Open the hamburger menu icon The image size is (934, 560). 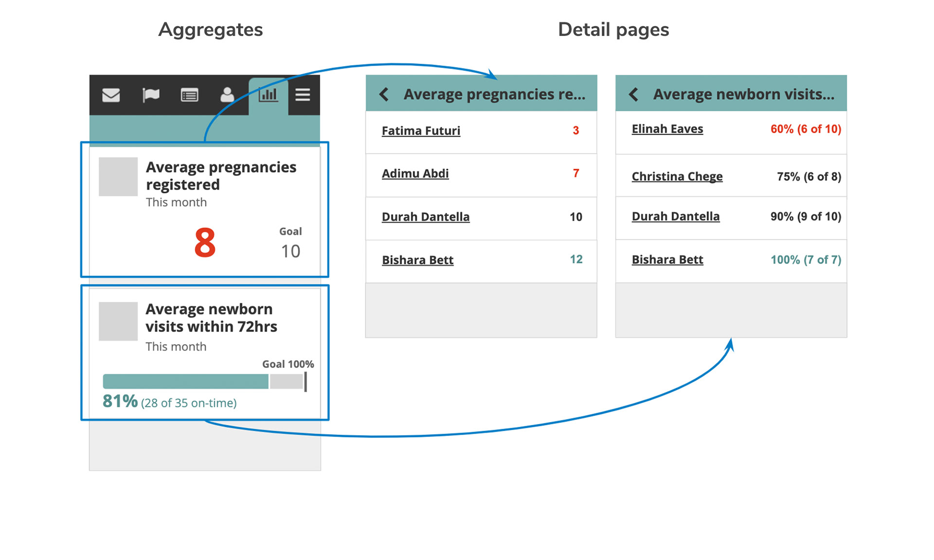click(303, 95)
